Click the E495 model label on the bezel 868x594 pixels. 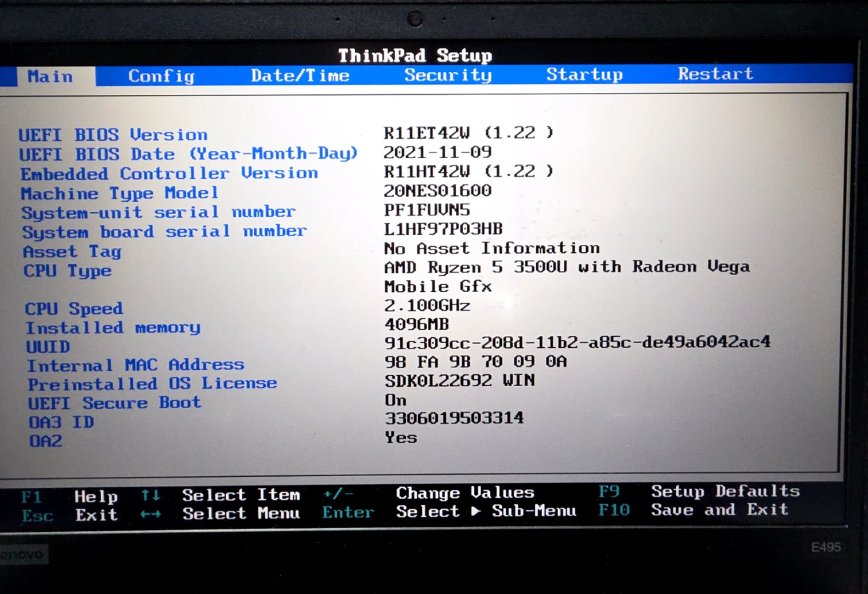click(x=826, y=548)
